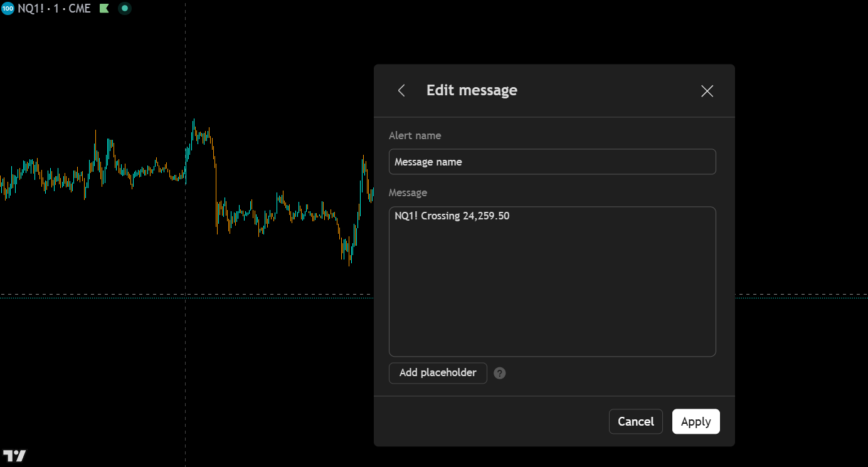Open the help icon beside Add placeholder

coord(500,373)
